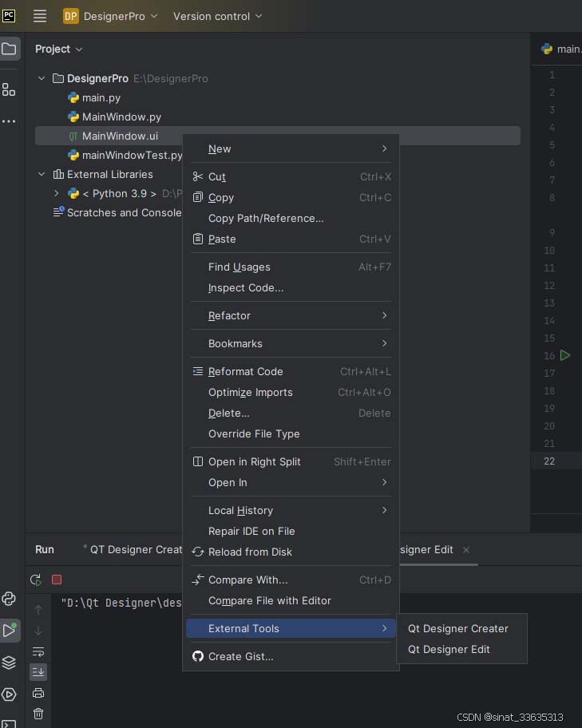Stop the running process red square

click(x=57, y=580)
